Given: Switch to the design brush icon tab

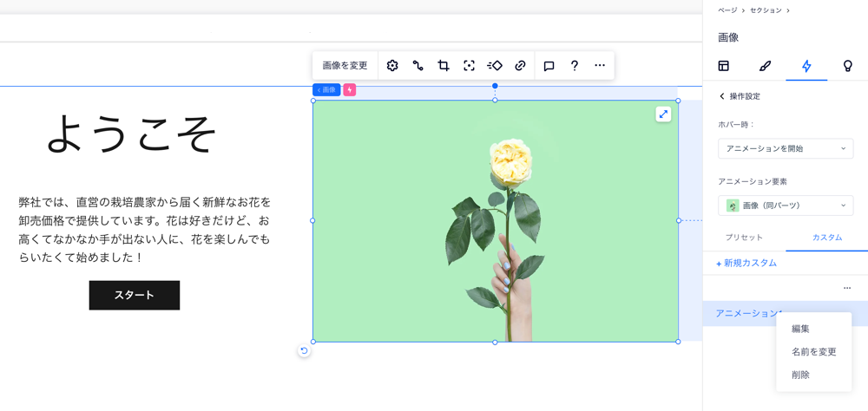Looking at the screenshot, I should [x=765, y=66].
